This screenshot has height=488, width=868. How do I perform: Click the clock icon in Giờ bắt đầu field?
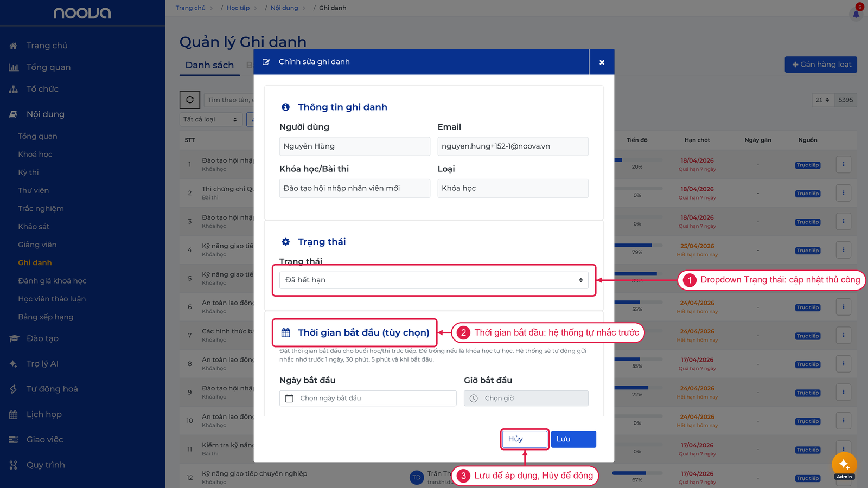click(474, 398)
